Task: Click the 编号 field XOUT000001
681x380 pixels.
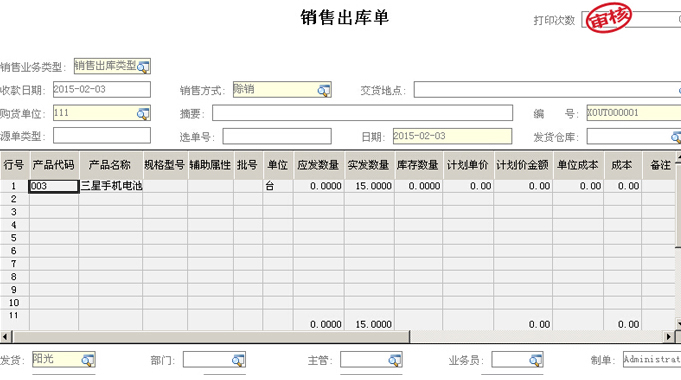Action: click(634, 113)
